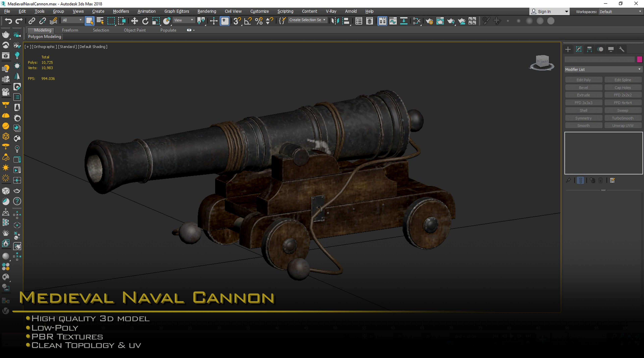
Task: Switch to the Hierarchy panel icon
Action: coord(589,49)
